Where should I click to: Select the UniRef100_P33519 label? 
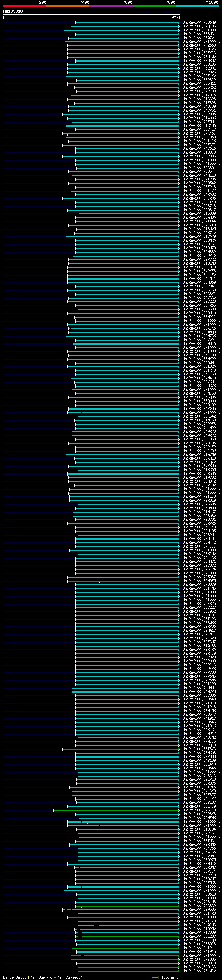199,894
